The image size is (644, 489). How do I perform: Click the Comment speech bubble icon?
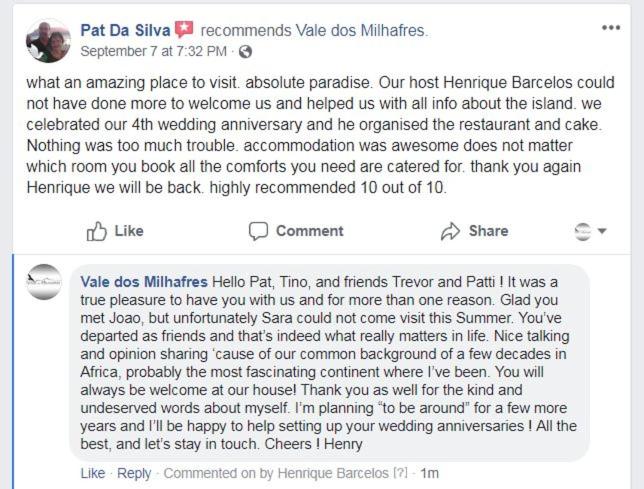[258, 231]
